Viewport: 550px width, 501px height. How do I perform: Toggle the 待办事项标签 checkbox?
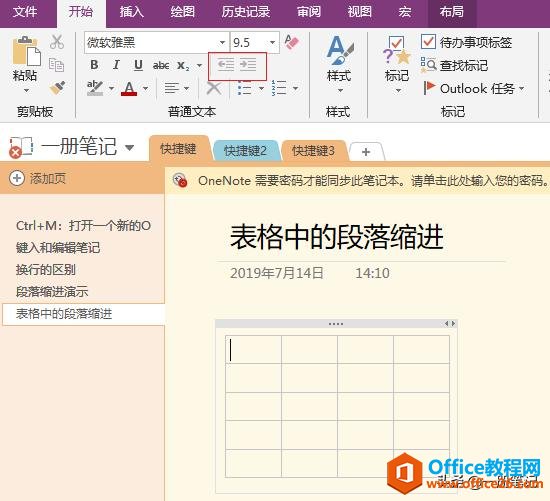tap(428, 42)
